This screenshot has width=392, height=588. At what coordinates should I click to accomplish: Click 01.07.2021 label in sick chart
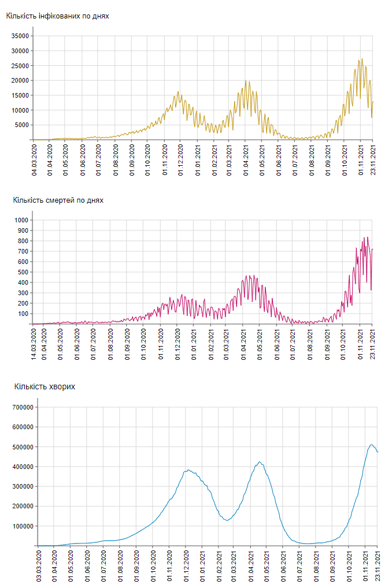[x=299, y=566]
